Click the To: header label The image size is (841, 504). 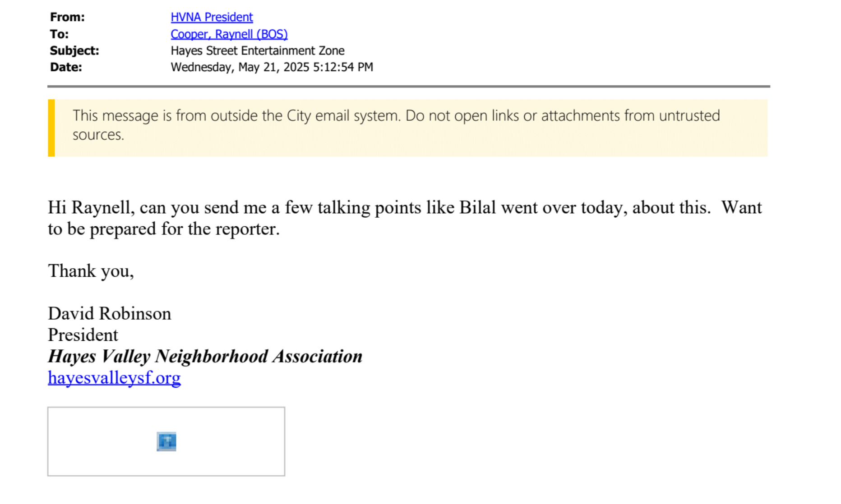pos(59,34)
